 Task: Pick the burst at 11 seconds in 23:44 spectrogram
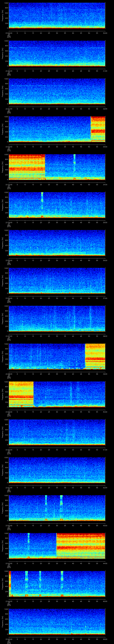pyautogui.click(x=27, y=584)
